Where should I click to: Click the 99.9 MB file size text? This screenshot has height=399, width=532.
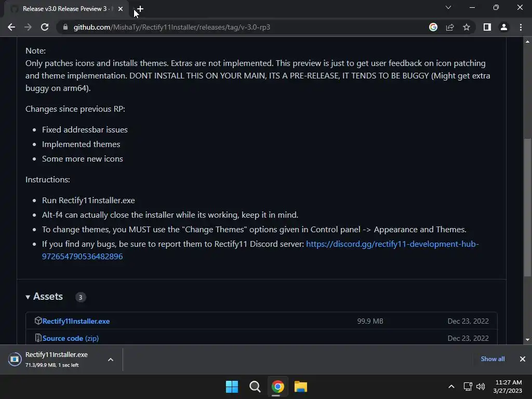click(x=370, y=321)
